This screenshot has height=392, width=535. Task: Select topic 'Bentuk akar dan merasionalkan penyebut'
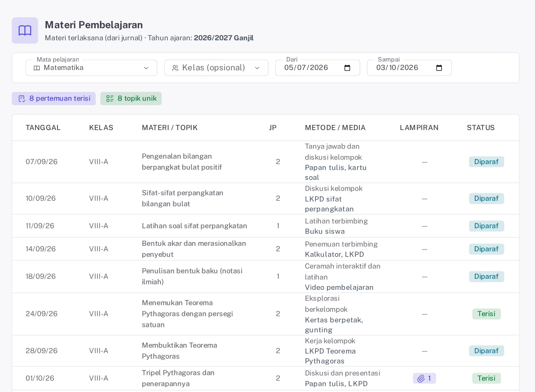pos(194,249)
